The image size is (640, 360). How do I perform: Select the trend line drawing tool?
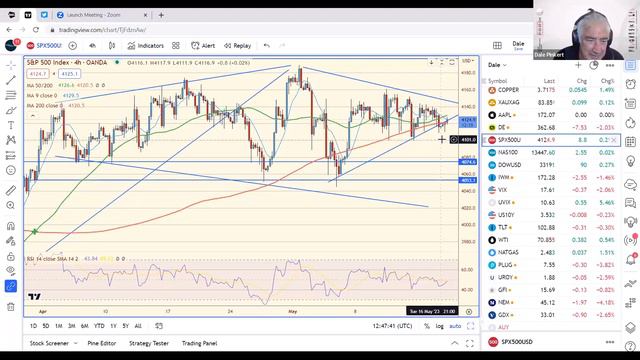(x=11, y=80)
